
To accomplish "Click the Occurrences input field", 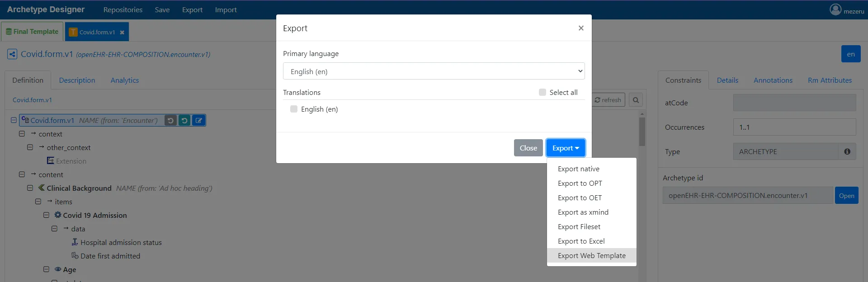I will [794, 127].
